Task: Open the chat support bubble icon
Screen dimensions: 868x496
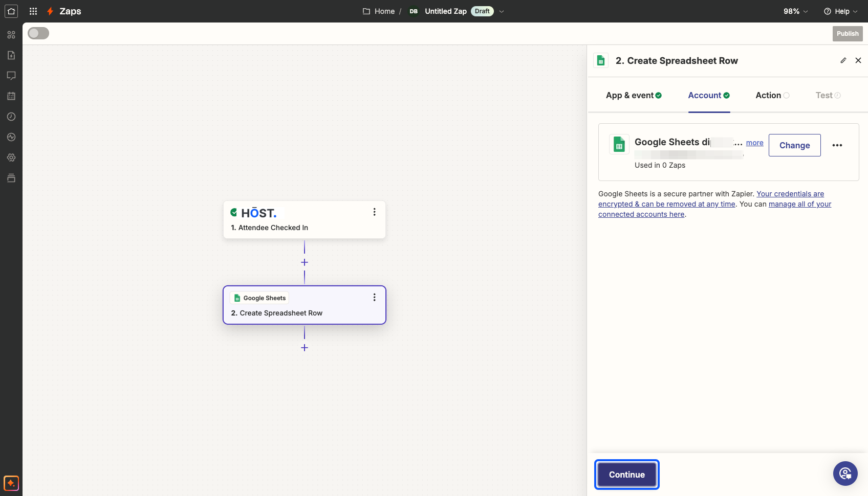Action: [x=845, y=474]
